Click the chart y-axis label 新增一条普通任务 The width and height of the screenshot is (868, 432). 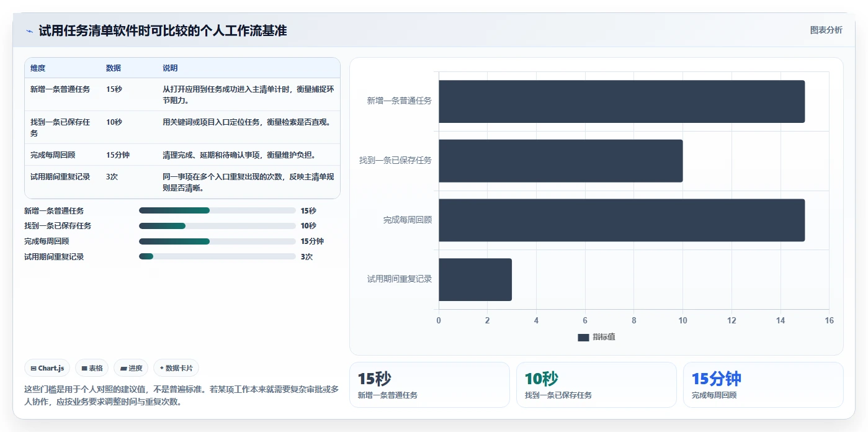click(x=400, y=101)
